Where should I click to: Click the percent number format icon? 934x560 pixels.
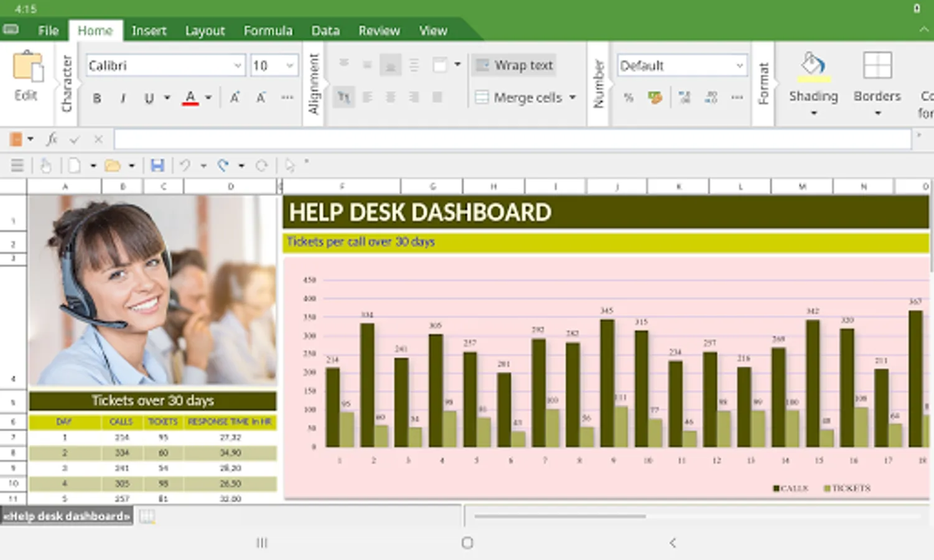(x=628, y=98)
